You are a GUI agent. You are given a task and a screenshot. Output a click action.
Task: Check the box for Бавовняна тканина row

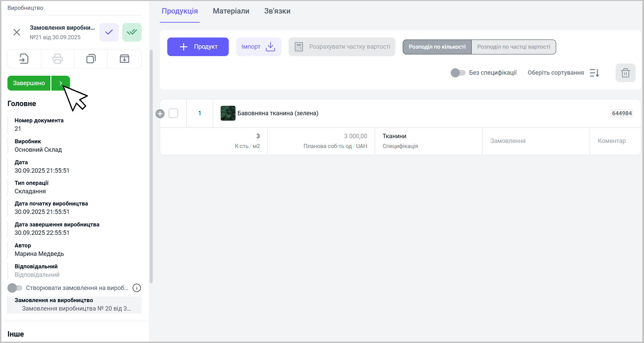pyautogui.click(x=173, y=113)
